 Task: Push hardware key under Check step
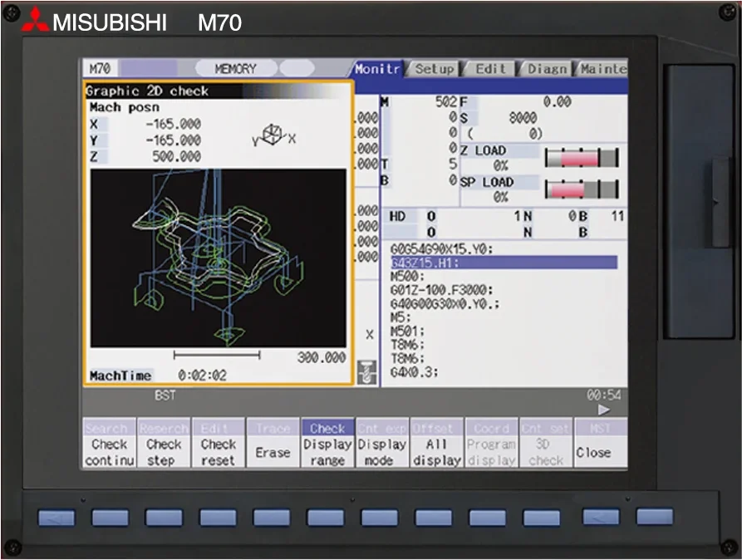coord(164,518)
